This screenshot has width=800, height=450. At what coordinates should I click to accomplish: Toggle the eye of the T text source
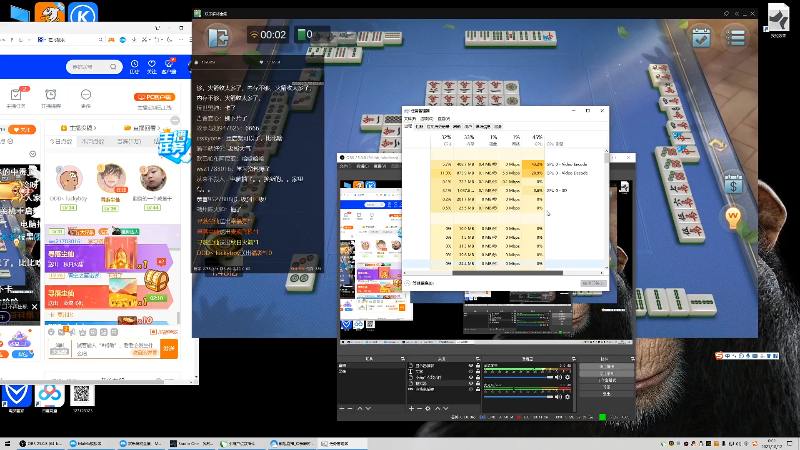click(471, 371)
